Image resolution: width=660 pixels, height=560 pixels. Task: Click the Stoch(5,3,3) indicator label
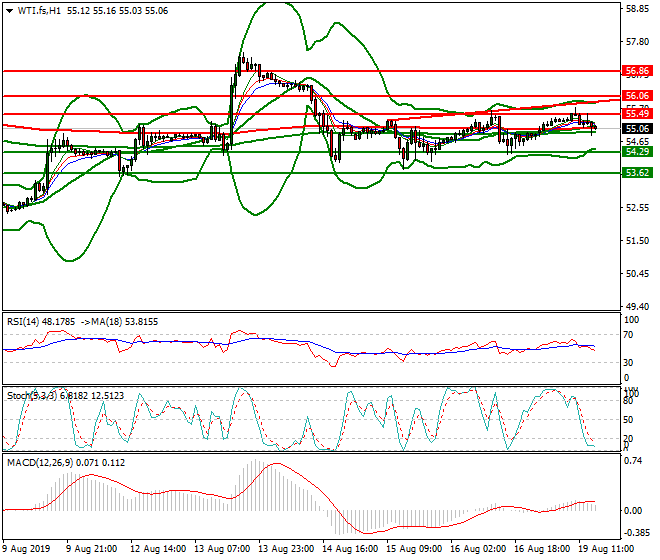click(x=32, y=396)
